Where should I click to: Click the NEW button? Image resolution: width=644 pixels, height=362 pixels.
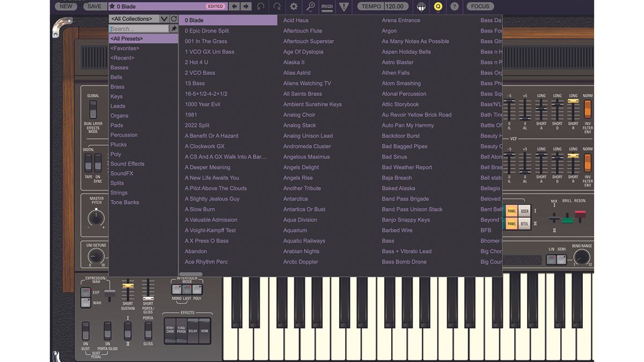click(x=65, y=6)
